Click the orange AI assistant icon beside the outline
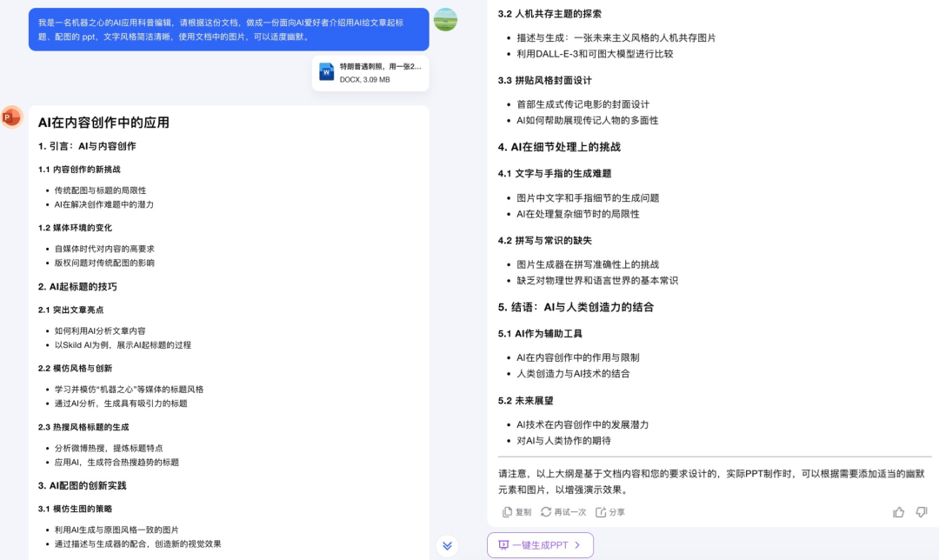This screenshot has height=560, width=939. pos(11,116)
